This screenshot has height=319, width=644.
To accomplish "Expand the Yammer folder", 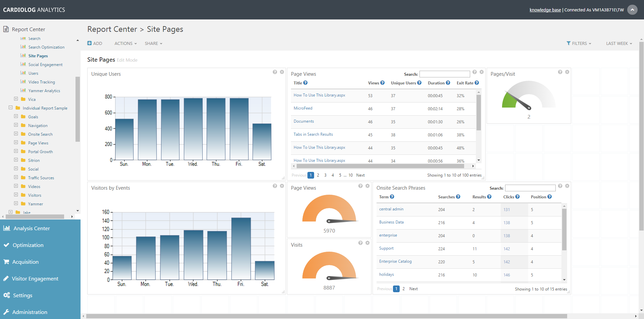I will [x=16, y=203].
